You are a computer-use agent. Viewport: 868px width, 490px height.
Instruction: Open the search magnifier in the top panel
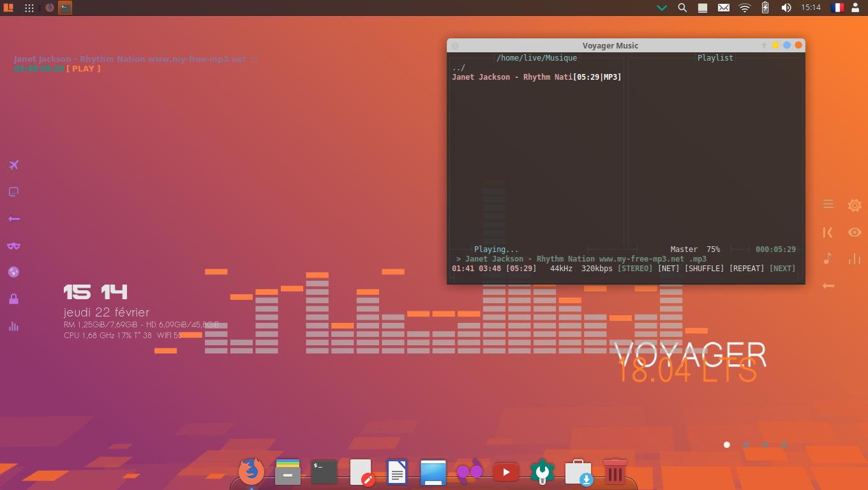(x=682, y=8)
